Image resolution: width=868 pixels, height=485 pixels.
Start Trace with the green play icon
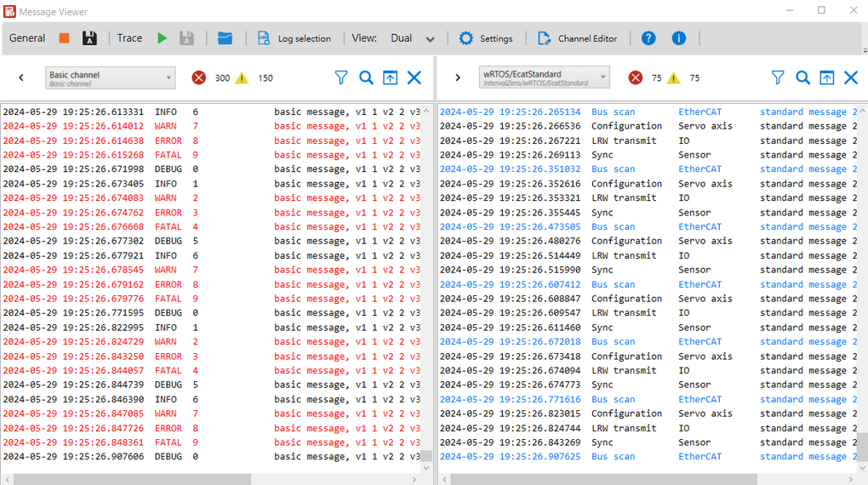(x=162, y=38)
